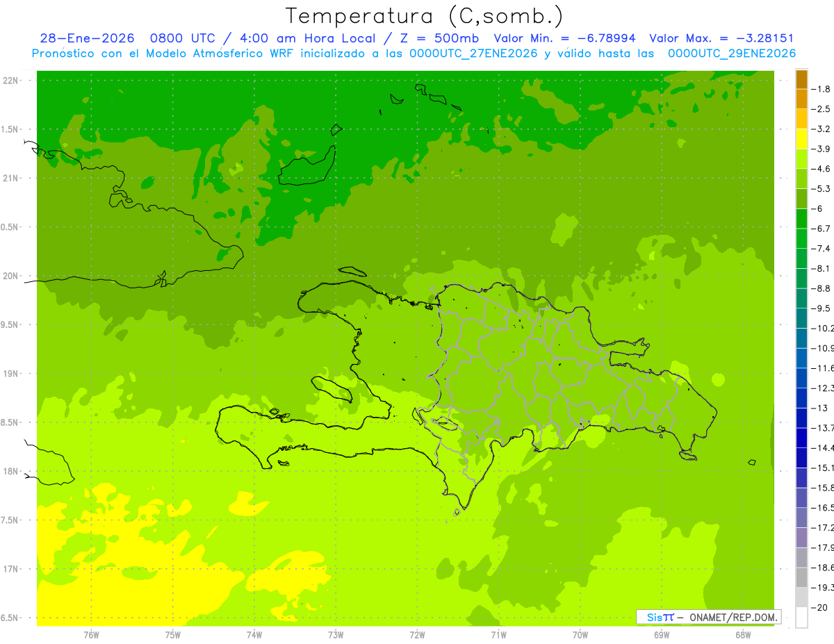Viewport: 834px width, 644px height.
Task: Click the "-9.5" colorbar label
Action: [821, 308]
